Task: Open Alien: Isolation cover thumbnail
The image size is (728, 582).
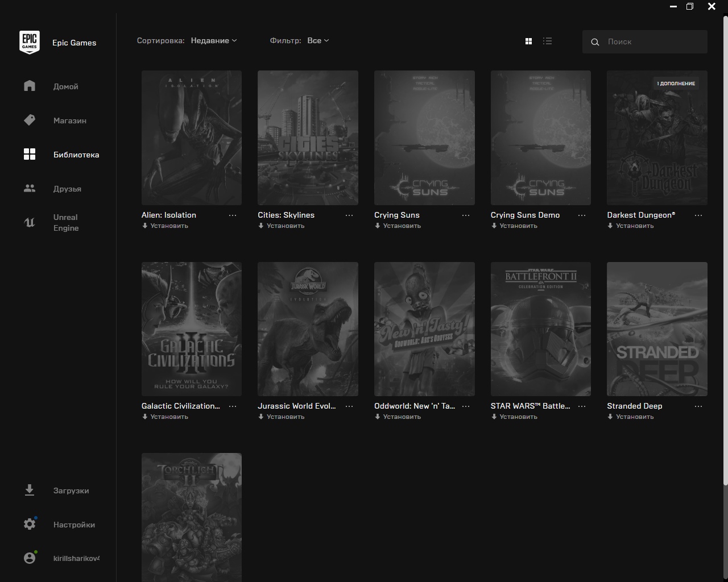Action: pyautogui.click(x=192, y=138)
